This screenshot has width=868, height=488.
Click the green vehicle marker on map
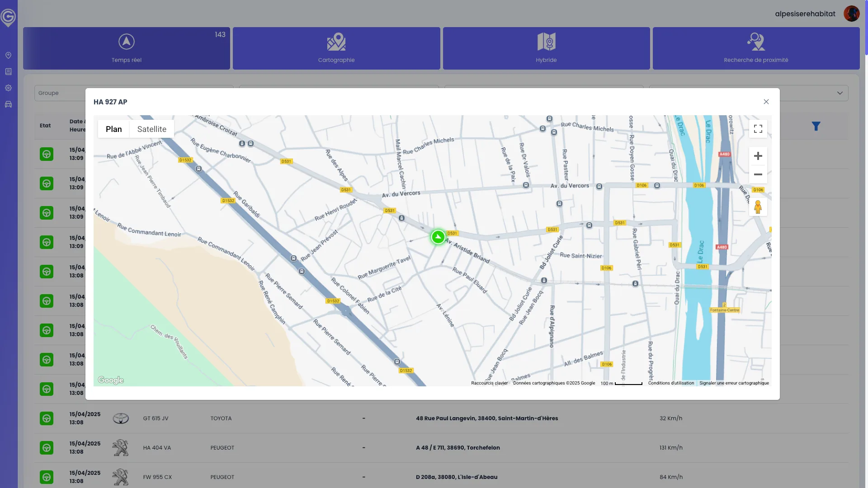(x=438, y=237)
